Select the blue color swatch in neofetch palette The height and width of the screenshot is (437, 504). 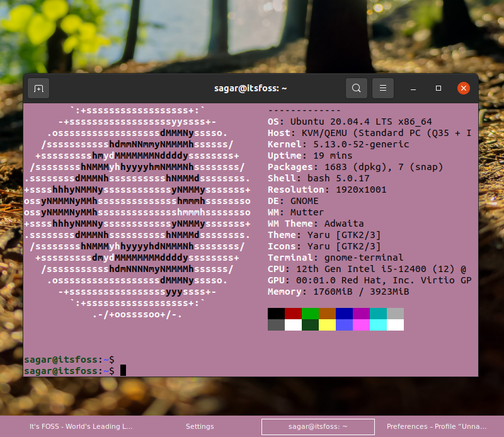(x=343, y=313)
